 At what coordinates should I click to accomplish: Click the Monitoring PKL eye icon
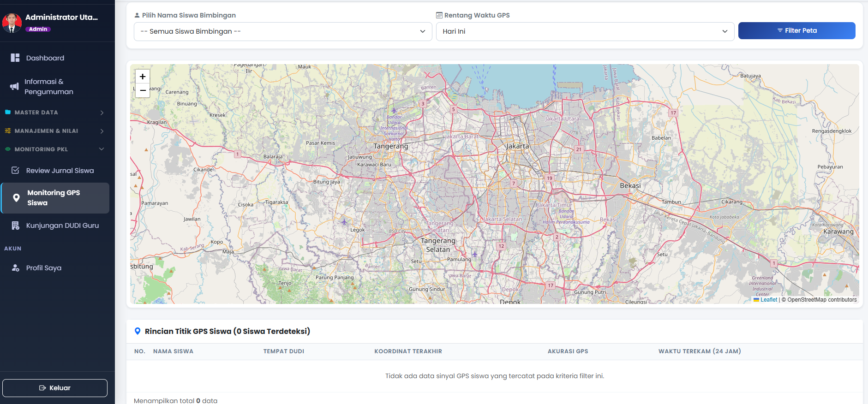coord(8,149)
